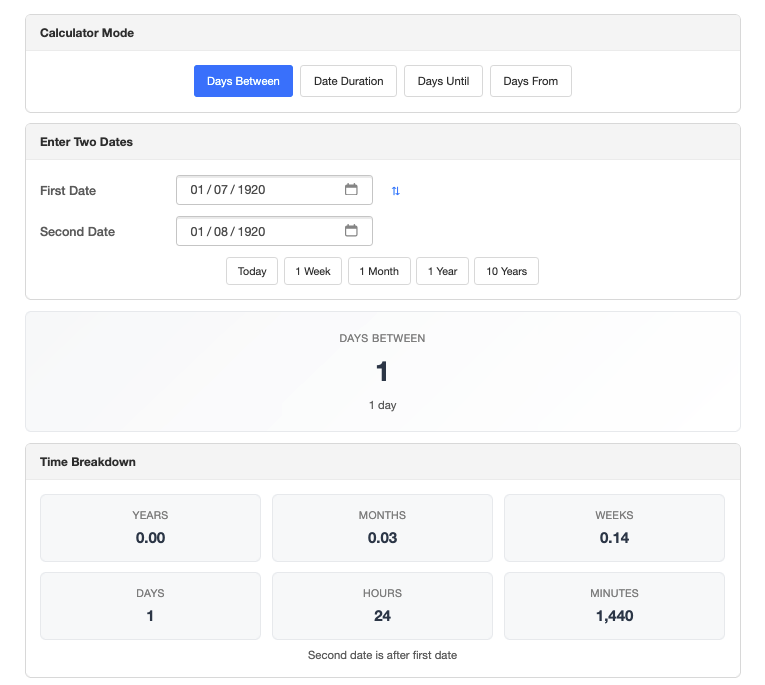Click the Today quick-set button
Image resolution: width=765 pixels, height=685 pixels.
point(252,271)
